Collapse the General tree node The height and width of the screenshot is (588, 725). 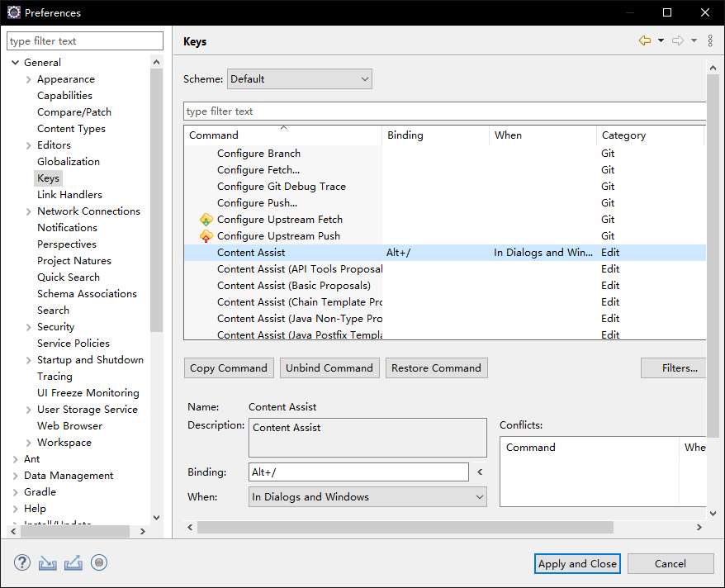[15, 63]
